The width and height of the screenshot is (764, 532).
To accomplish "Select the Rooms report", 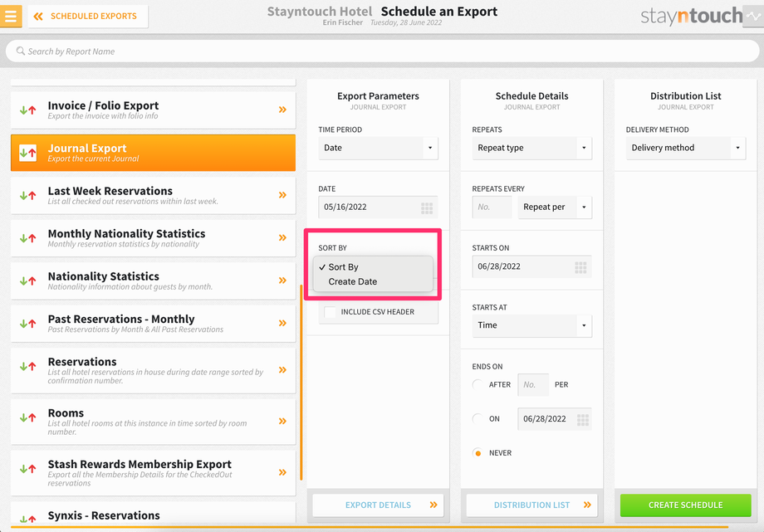I will click(x=153, y=422).
